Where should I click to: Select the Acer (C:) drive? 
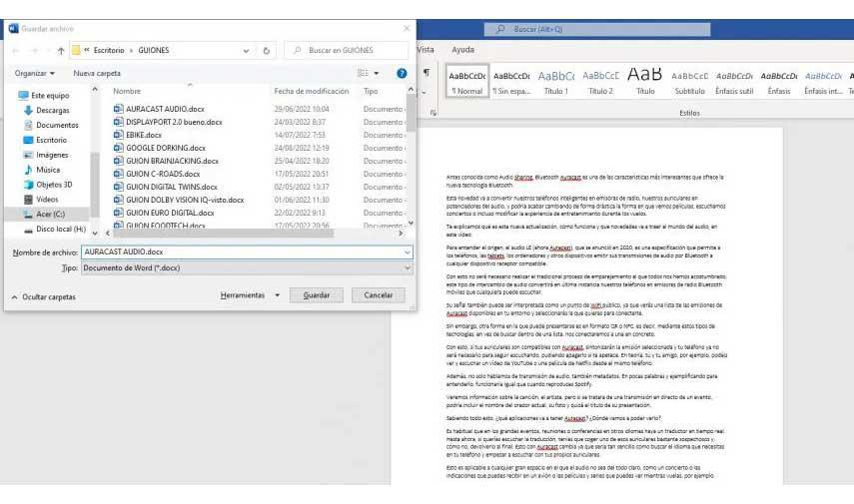45,214
